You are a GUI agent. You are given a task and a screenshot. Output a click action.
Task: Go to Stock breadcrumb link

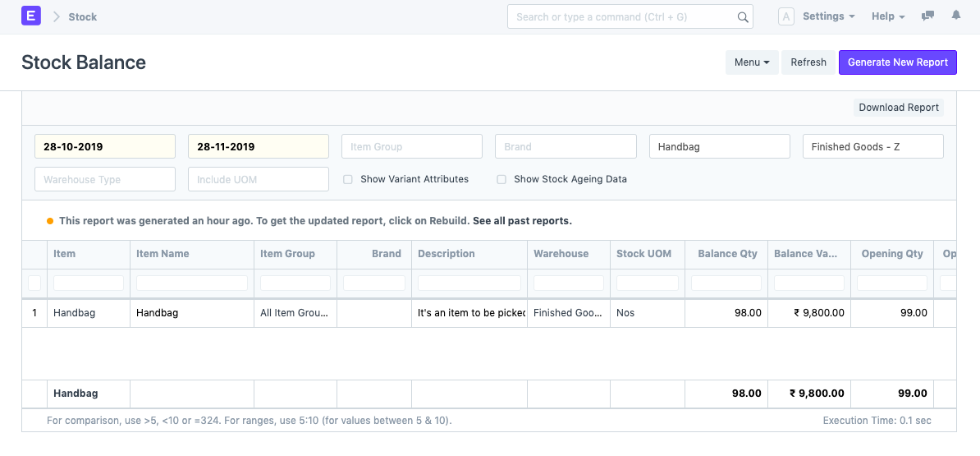83,16
